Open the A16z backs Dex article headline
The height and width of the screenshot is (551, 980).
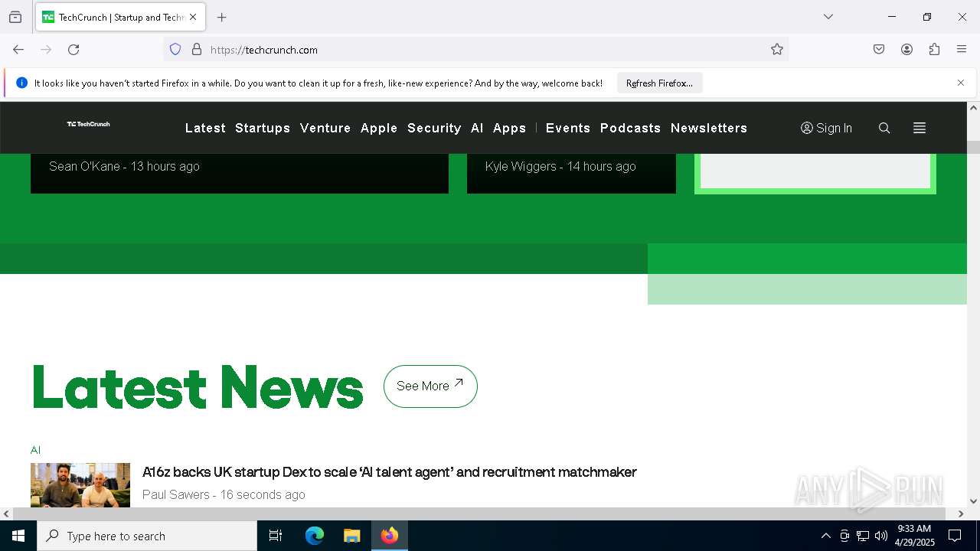[x=390, y=472]
